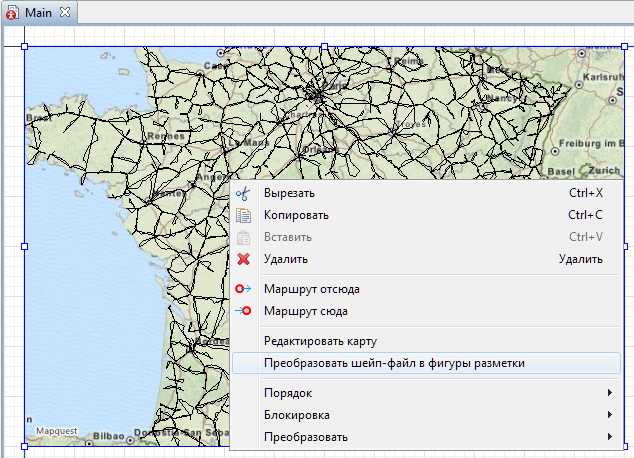The image size is (634, 458).
Task: Choose Вырезать from the context menu
Action: pyautogui.click(x=426, y=193)
